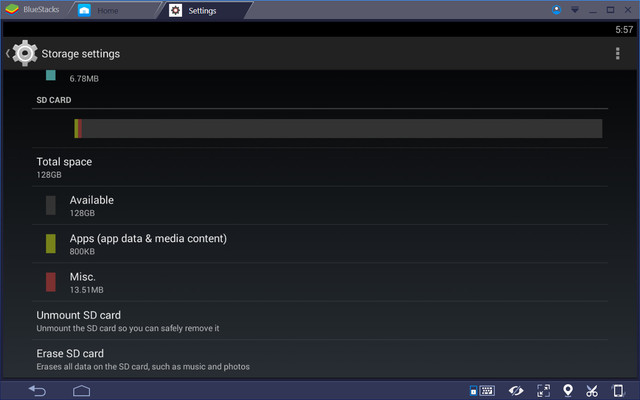Open the account profile icon
The height and width of the screenshot is (400, 640).
556,10
